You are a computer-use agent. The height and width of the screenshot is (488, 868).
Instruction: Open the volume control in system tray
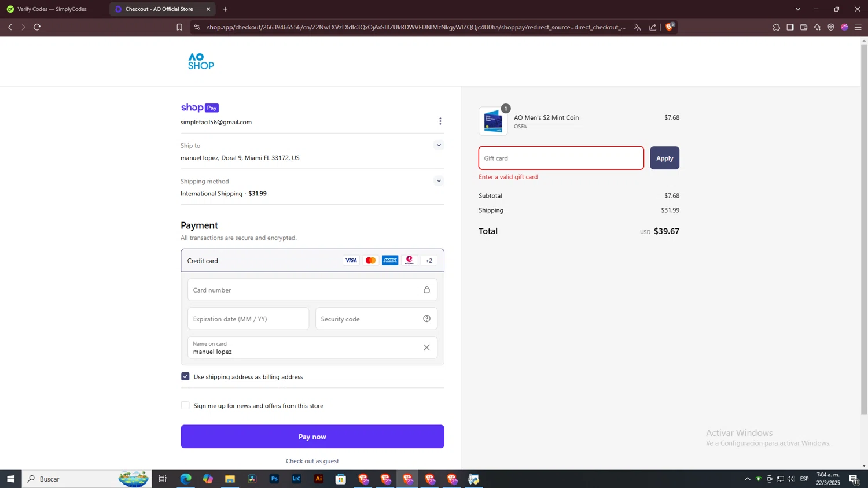click(791, 479)
